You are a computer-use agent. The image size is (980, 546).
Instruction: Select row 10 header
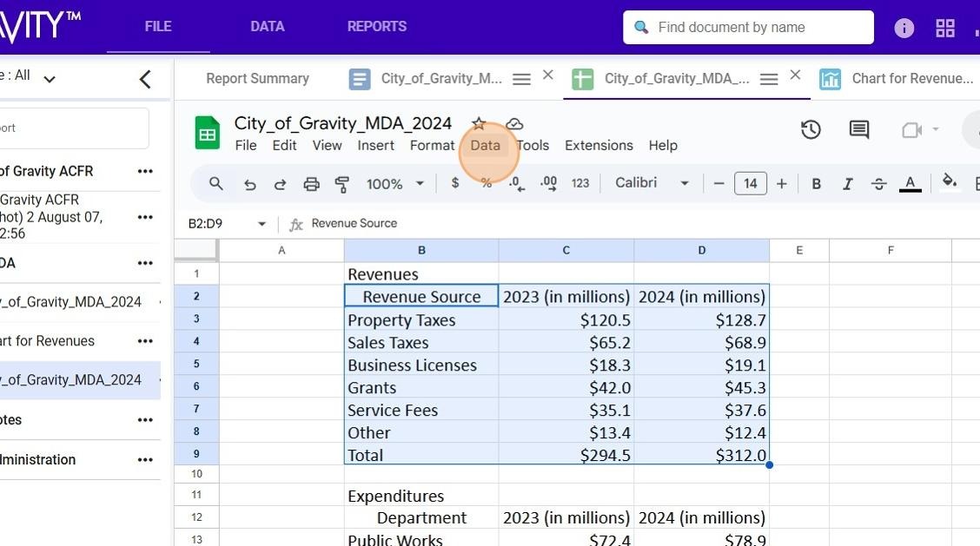196,474
